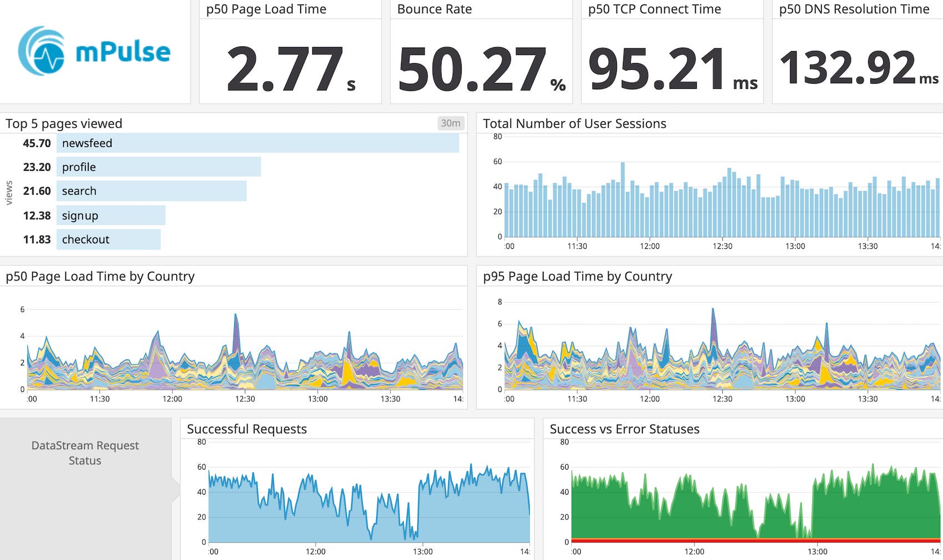The height and width of the screenshot is (560, 943).
Task: Select the signup bar in top pages
Action: 111,215
